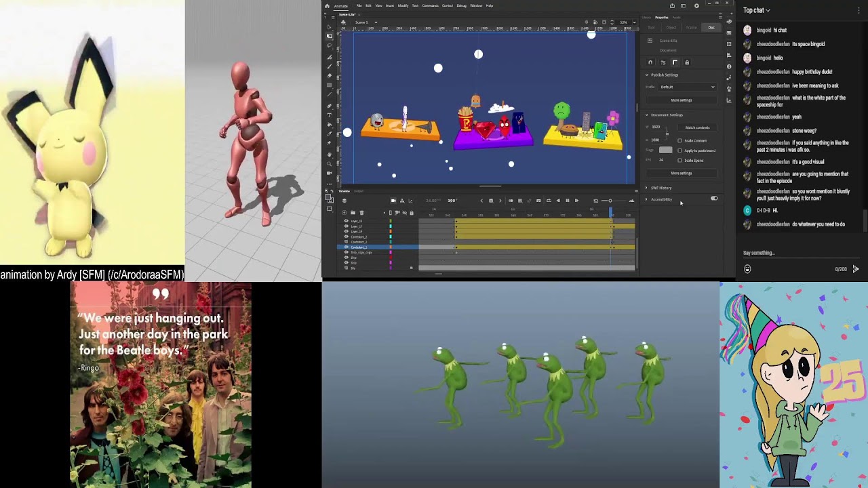The width and height of the screenshot is (868, 488).
Task: Open the 52% zoom dropdown
Action: pyautogui.click(x=635, y=22)
